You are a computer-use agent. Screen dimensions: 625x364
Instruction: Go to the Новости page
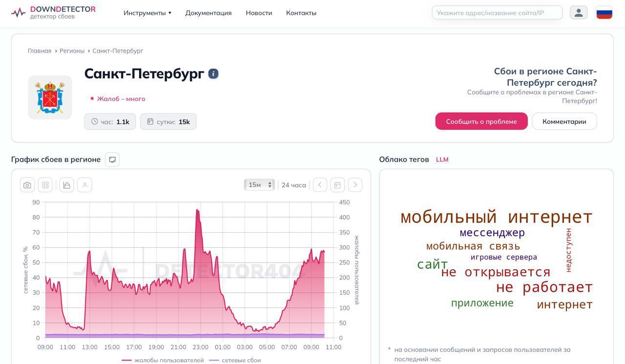[x=259, y=13]
